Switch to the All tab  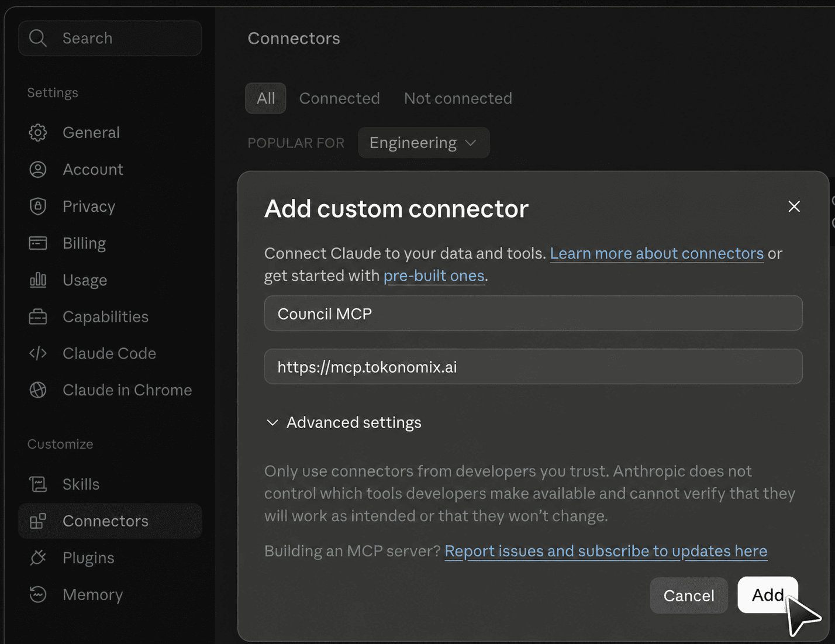point(265,98)
